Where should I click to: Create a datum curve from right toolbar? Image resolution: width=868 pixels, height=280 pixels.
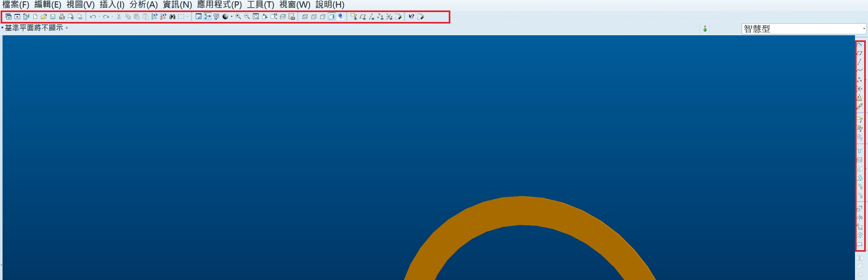pos(859,70)
